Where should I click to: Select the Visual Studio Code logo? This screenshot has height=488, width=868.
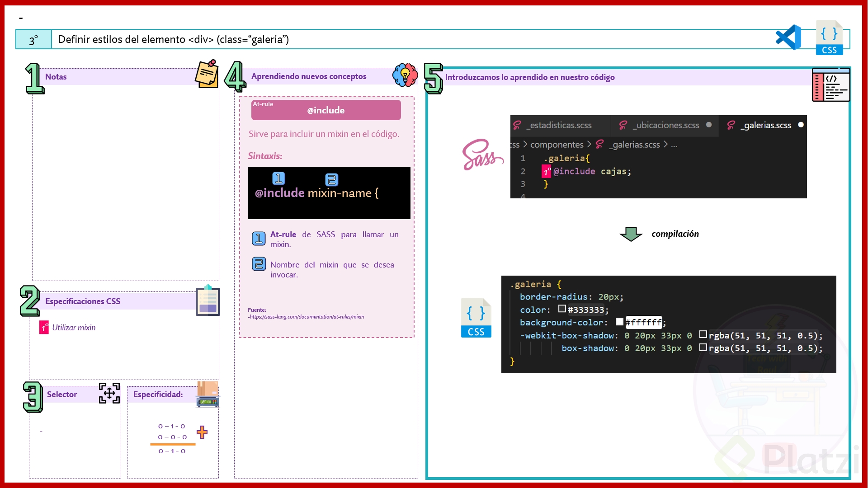click(x=788, y=37)
